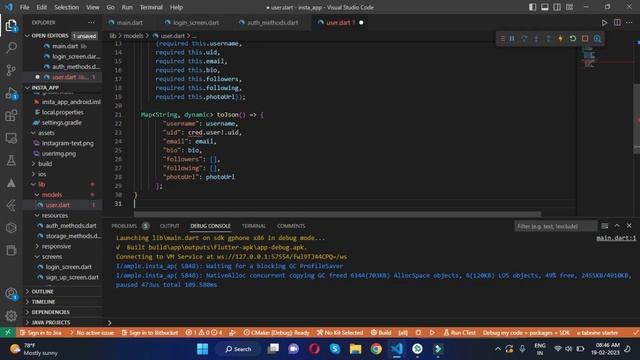Open the Accounts menu in activity bar
The height and width of the screenshot is (360, 640).
(11, 293)
